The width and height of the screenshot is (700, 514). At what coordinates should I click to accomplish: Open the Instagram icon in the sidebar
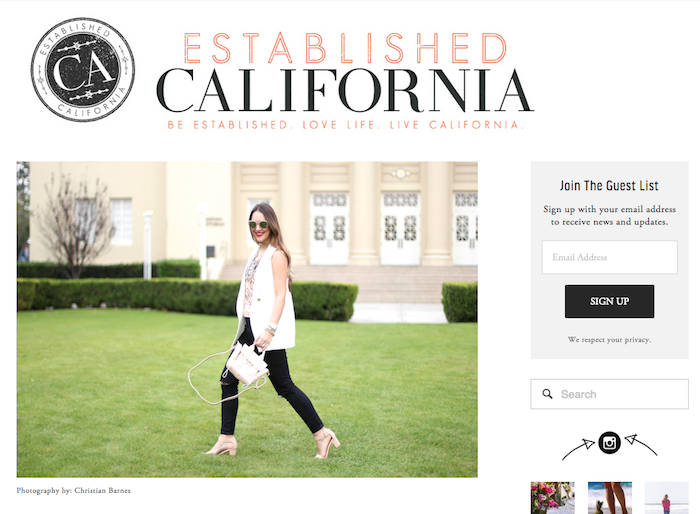pos(609,443)
